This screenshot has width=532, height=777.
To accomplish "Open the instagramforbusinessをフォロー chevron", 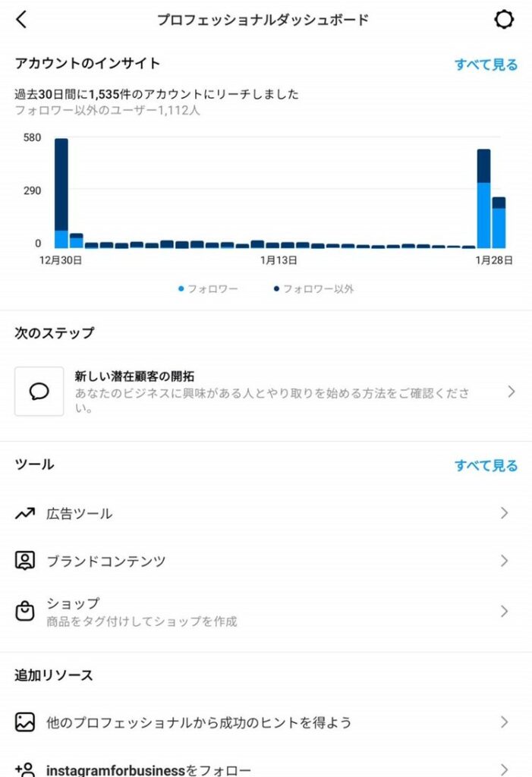I will [504, 769].
